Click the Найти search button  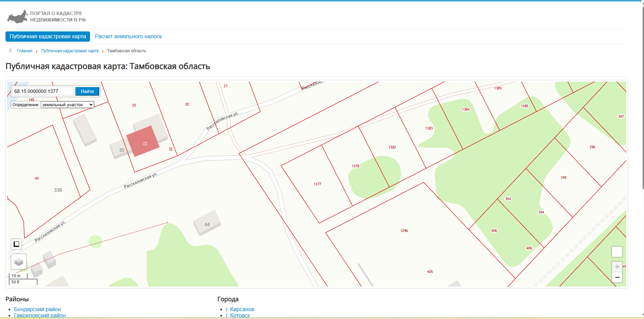[87, 91]
